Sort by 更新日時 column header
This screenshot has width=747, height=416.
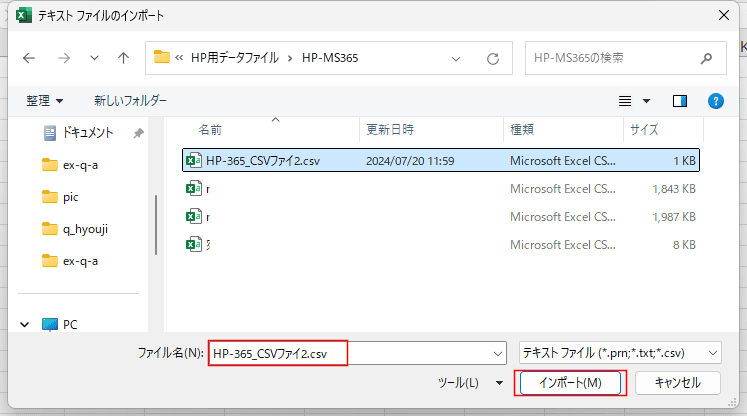(390, 130)
